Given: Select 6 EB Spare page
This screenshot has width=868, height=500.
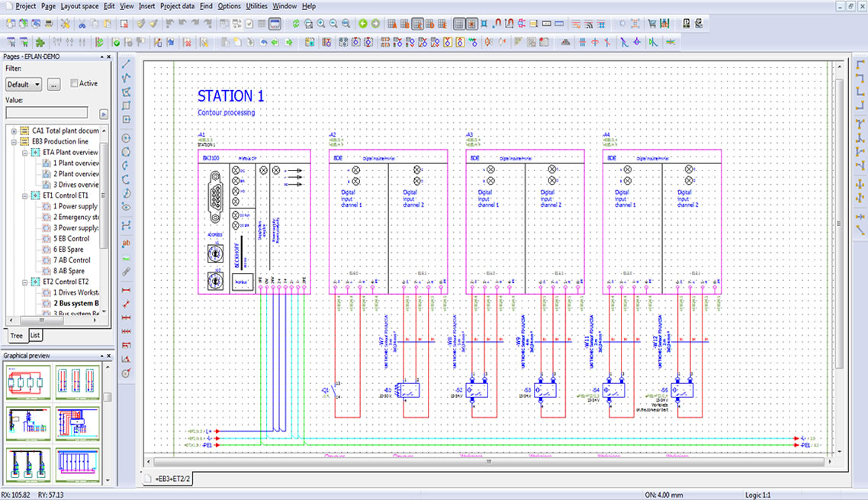Looking at the screenshot, I should point(68,250).
